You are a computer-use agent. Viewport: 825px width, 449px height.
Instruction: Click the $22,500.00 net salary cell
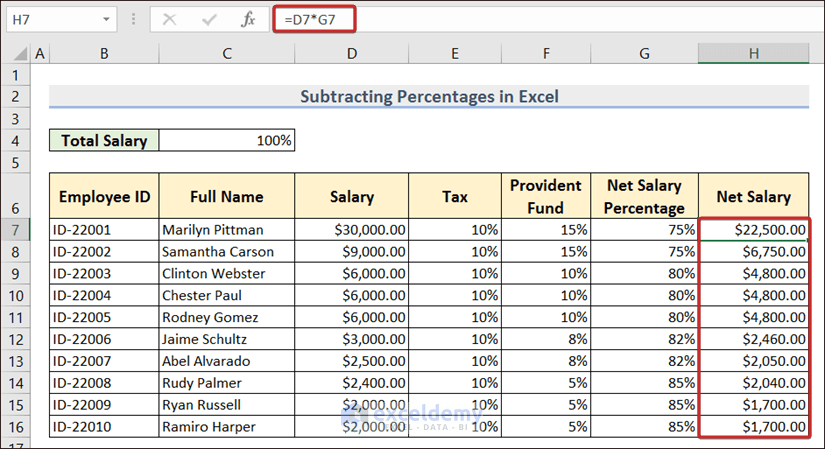754,229
